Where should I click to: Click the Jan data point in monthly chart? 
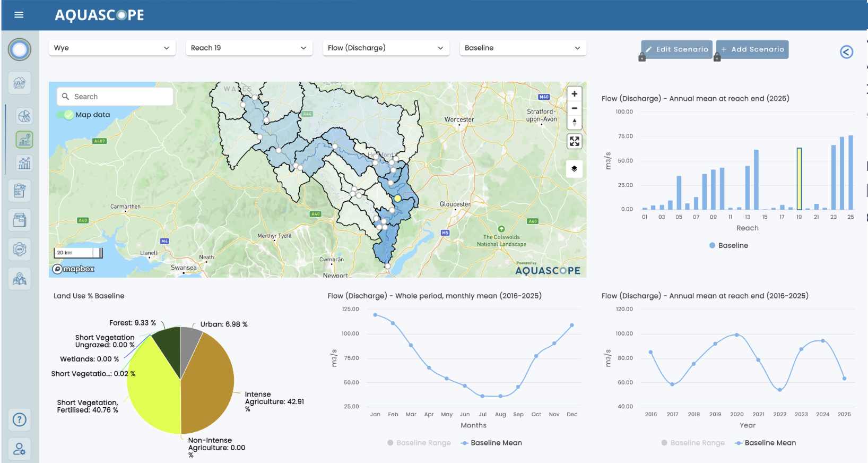[375, 315]
